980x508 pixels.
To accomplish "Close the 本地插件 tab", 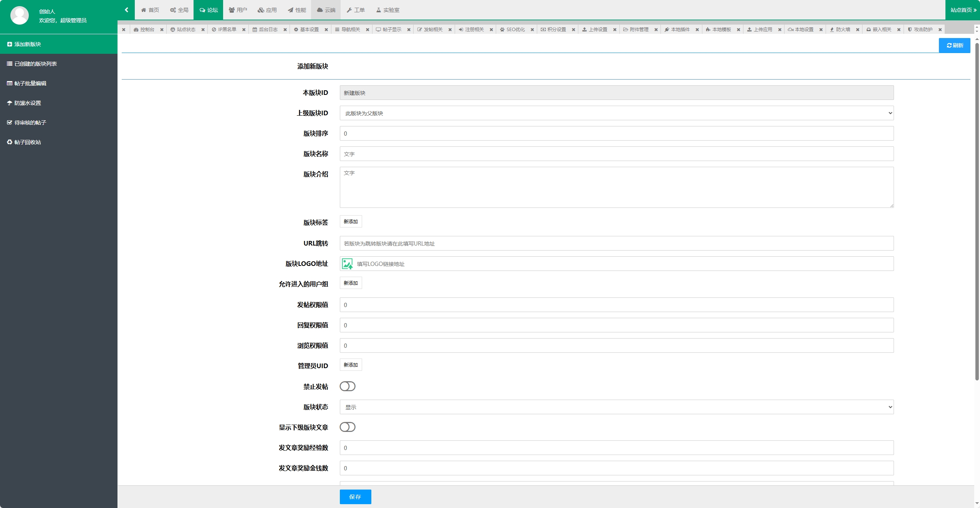I will point(697,30).
